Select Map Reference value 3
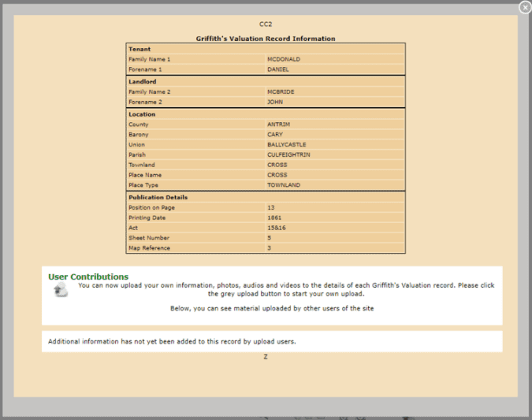The height and width of the screenshot is (420, 532). click(x=269, y=248)
